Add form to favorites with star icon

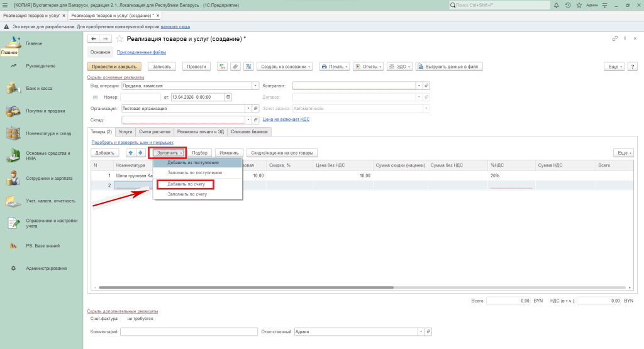(x=120, y=39)
